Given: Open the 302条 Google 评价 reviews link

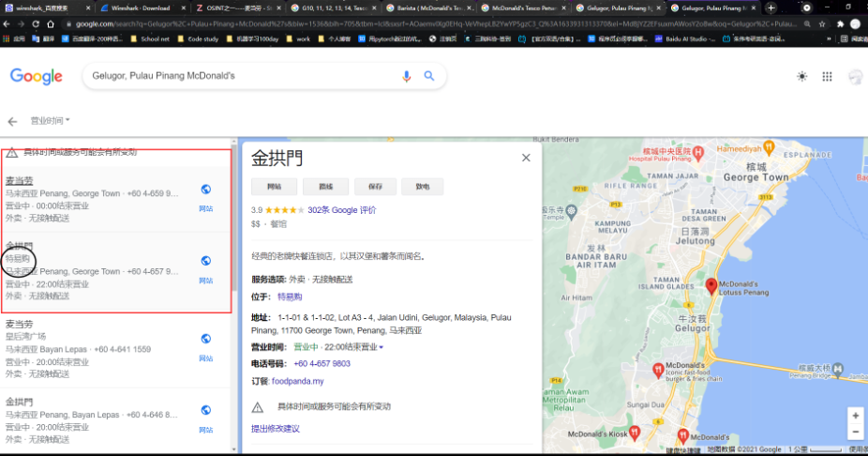Looking at the screenshot, I should point(341,210).
